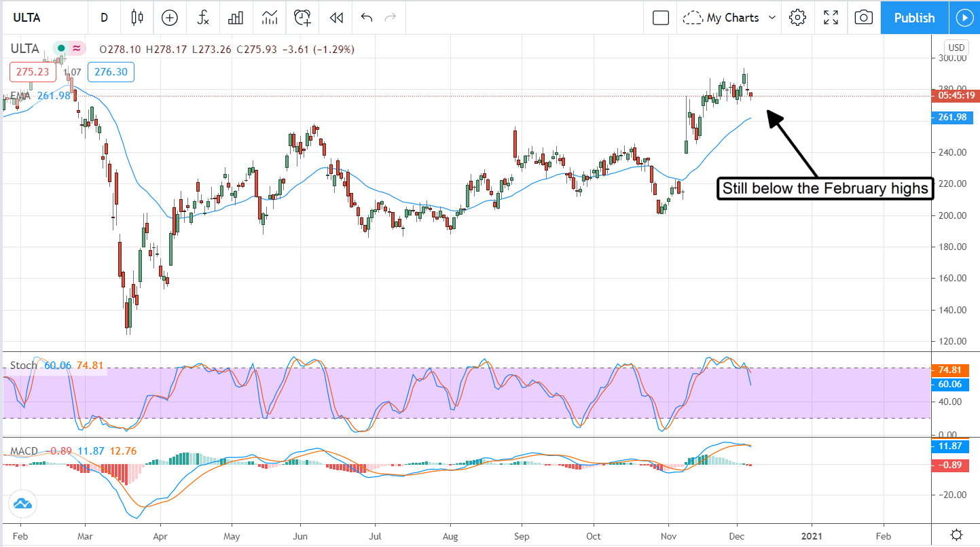980x547 pixels.
Task: Click the Compare or Add Symbol icon
Action: 169,18
